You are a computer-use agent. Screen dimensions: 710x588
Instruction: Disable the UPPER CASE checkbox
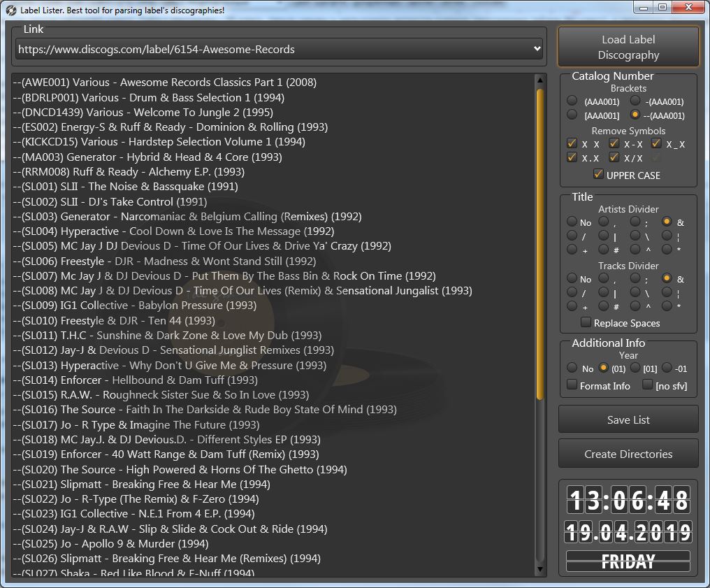click(x=598, y=175)
